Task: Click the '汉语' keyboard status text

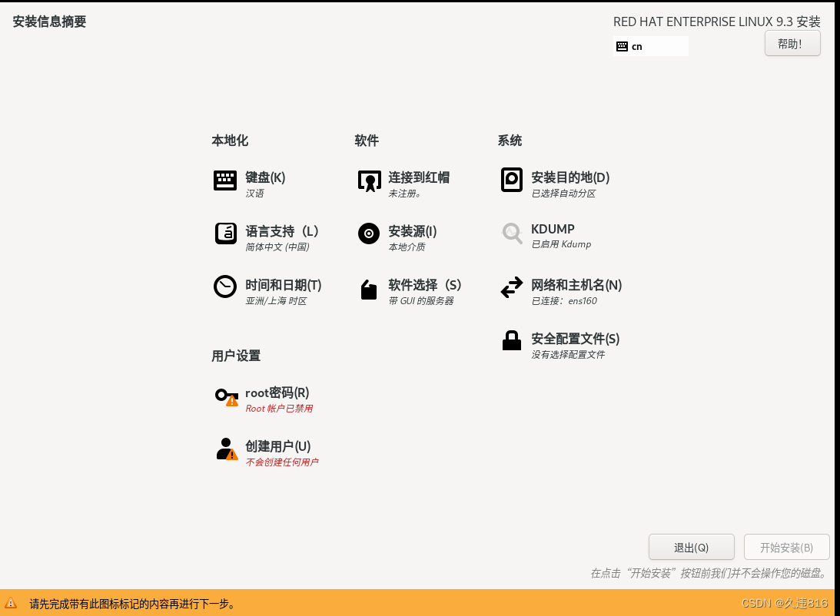Action: tap(254, 194)
